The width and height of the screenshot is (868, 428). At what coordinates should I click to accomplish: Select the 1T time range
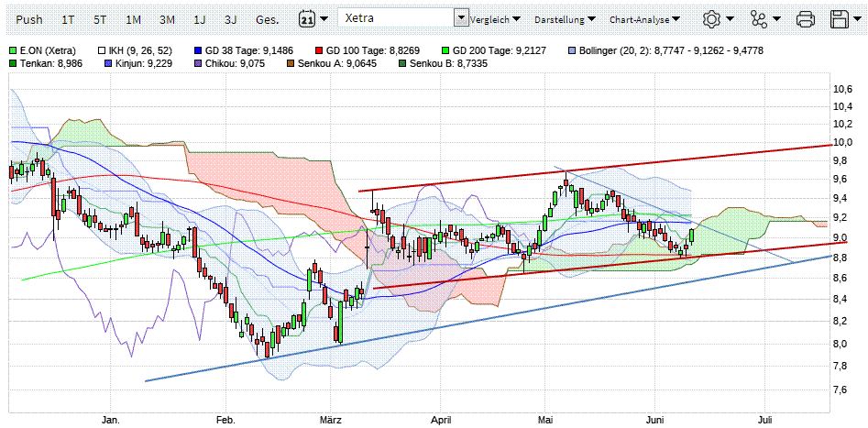(x=68, y=19)
